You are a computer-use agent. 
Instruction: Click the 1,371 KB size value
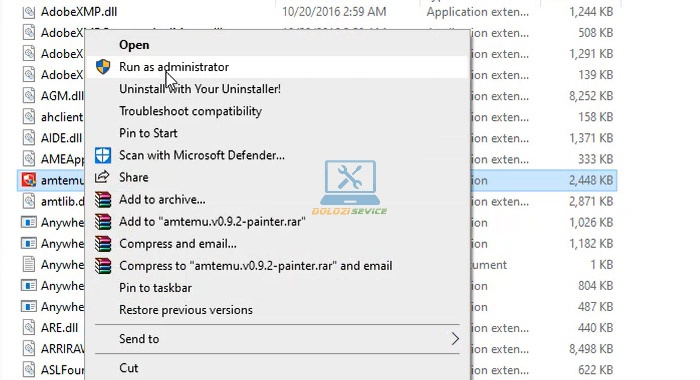click(x=591, y=138)
